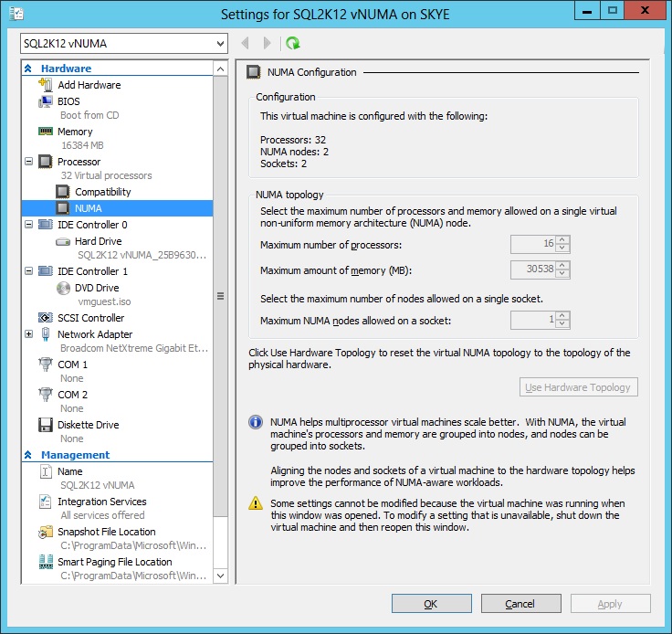Image resolution: width=672 pixels, height=634 pixels.
Task: Select the Smart Paging File Location item
Action: tap(117, 562)
